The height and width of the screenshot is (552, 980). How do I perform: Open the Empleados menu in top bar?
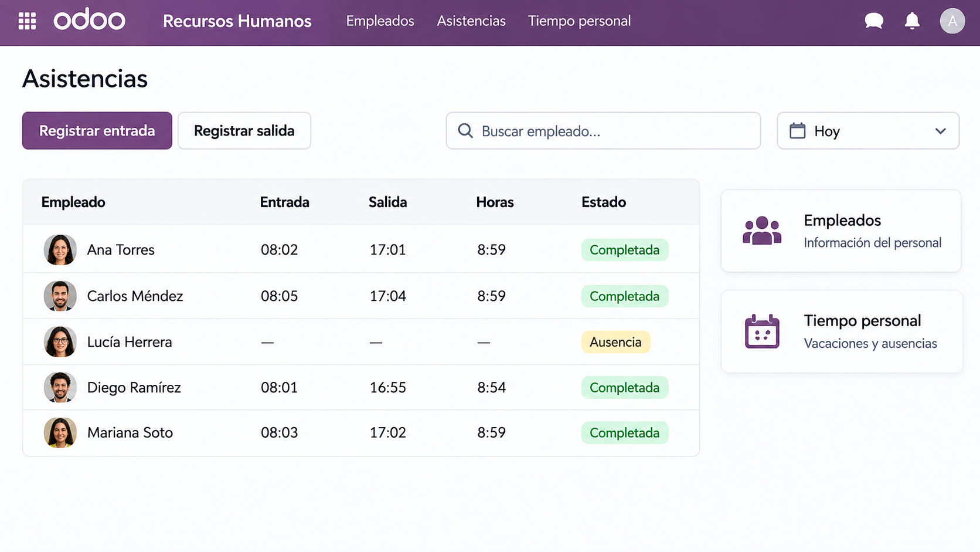point(380,21)
